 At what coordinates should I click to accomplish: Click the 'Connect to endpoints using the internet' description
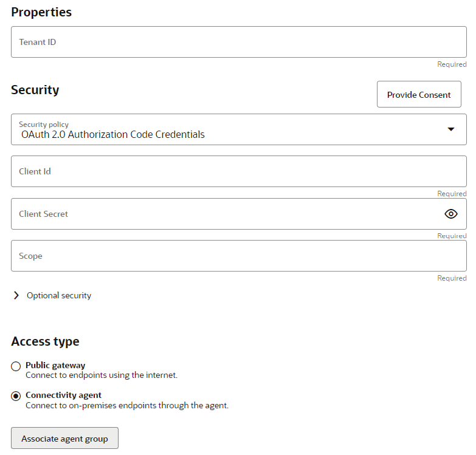point(102,375)
